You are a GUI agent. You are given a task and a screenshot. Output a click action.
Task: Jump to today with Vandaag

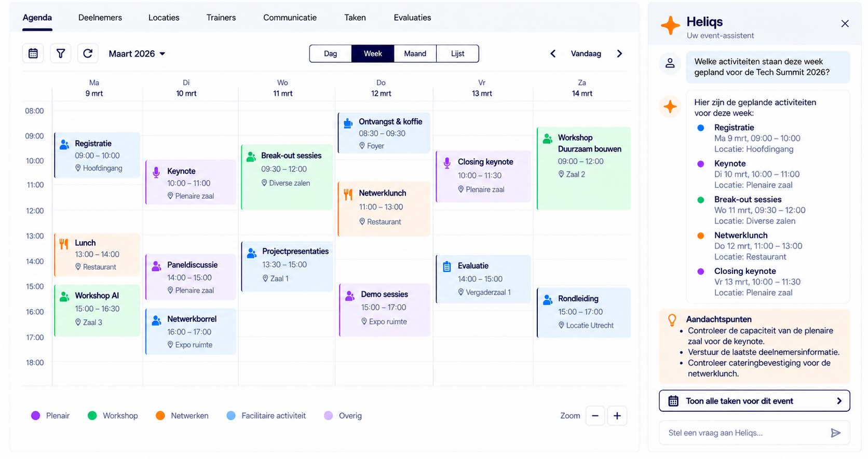(x=586, y=53)
